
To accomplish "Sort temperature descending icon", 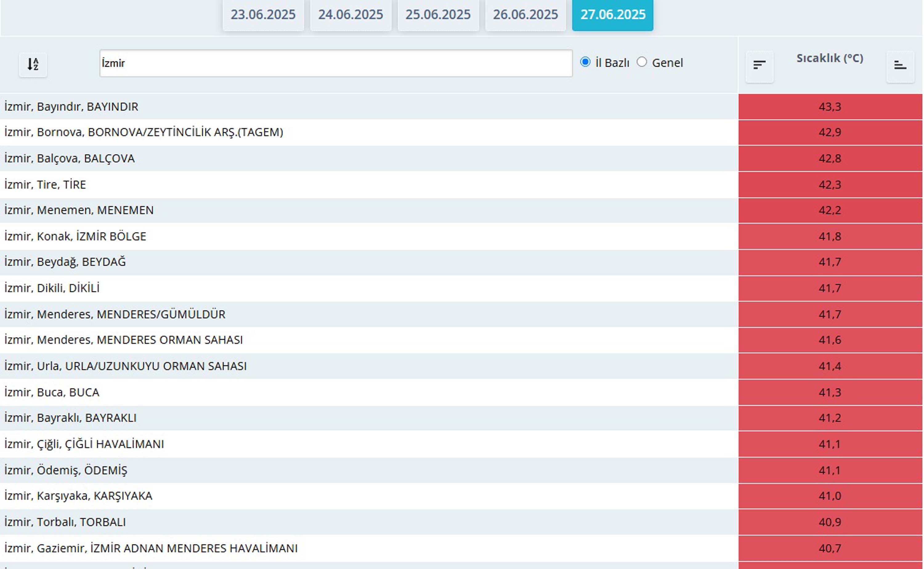I will pyautogui.click(x=759, y=67).
